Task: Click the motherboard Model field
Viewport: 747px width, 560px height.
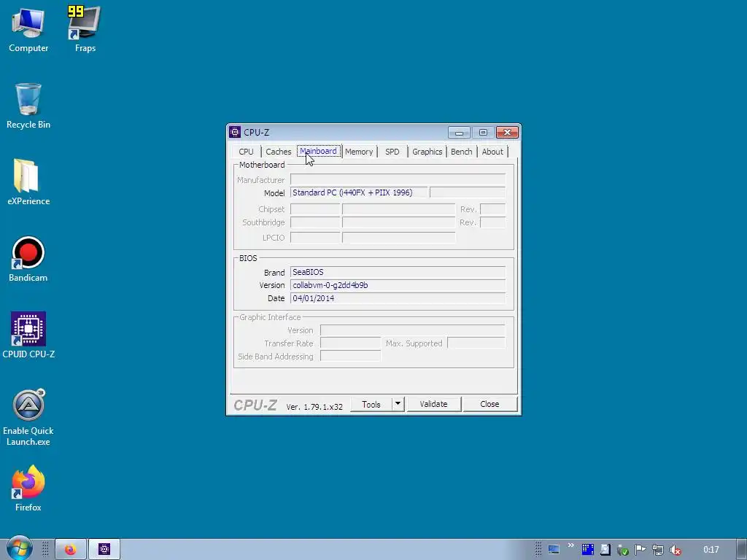Action: (359, 192)
